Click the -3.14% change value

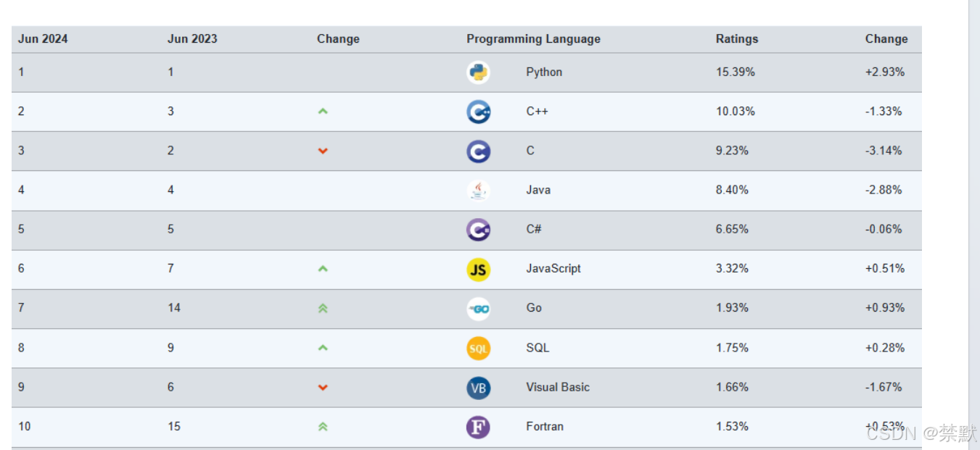click(x=884, y=151)
